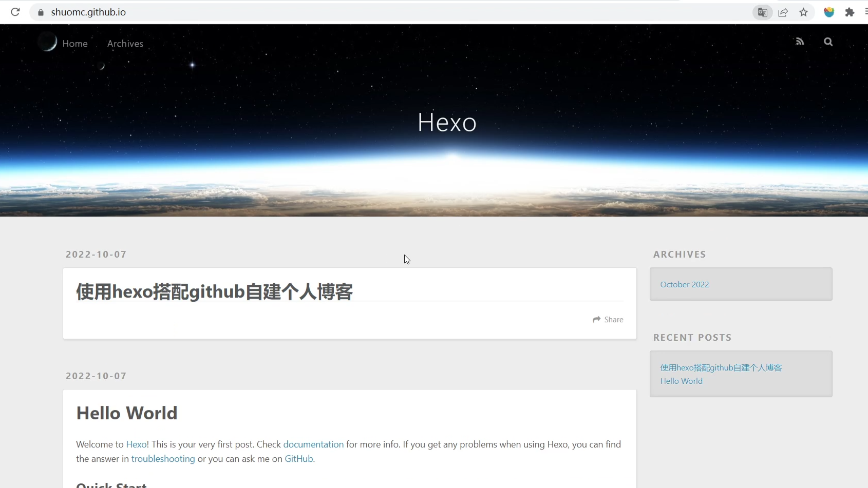Open the blog search magnifier icon
The height and width of the screenshot is (488, 868).
click(x=828, y=42)
